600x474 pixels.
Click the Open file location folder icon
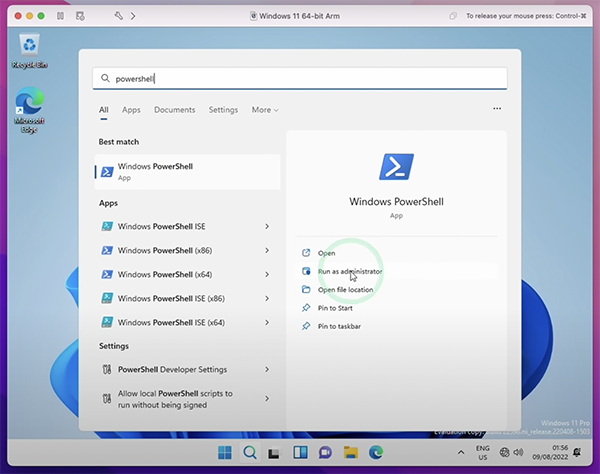(306, 290)
